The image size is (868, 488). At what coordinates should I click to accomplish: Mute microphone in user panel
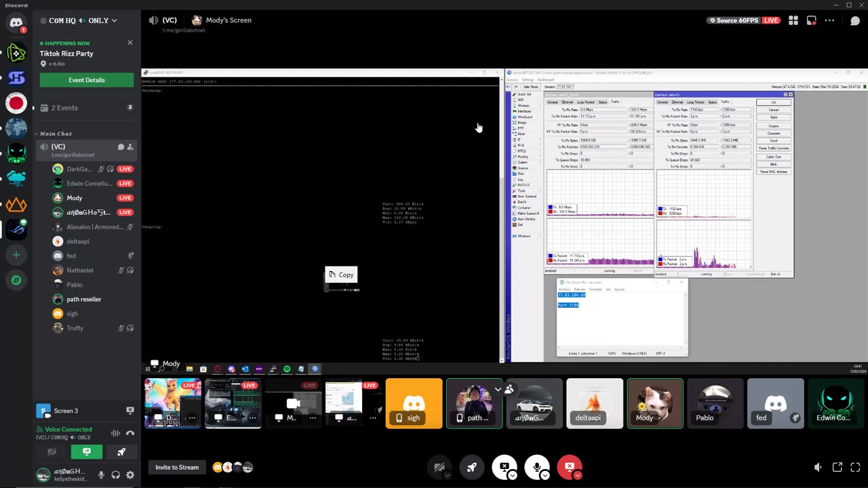tap(101, 475)
